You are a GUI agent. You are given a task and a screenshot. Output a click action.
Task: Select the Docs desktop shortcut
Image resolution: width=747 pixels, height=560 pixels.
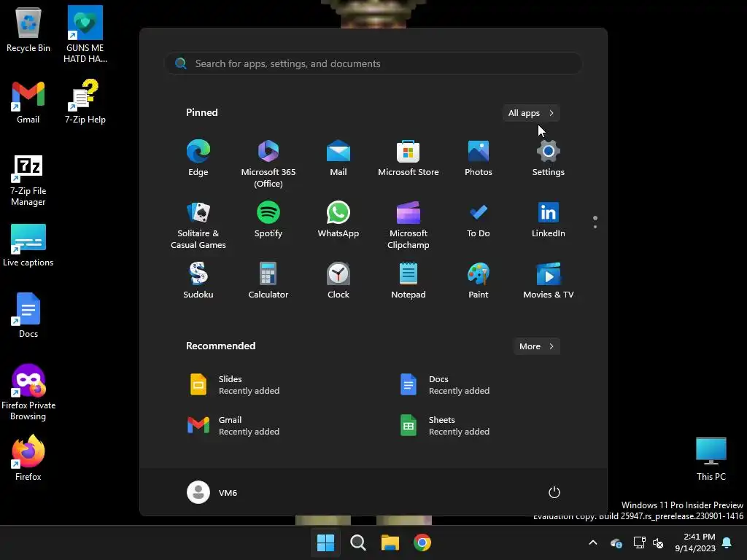click(x=28, y=315)
